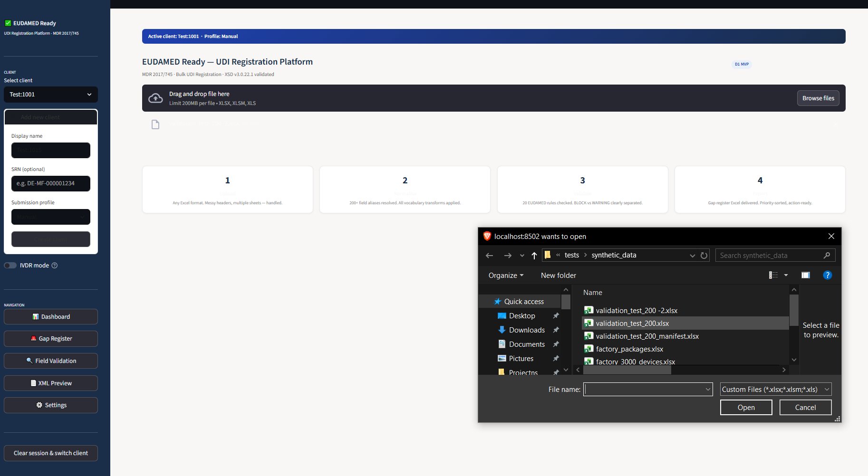
Task: Open Help in the file dialog
Action: (x=828, y=275)
